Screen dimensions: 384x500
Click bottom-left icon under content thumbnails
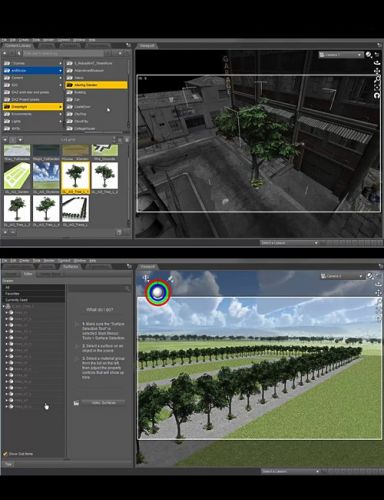pos(5,232)
